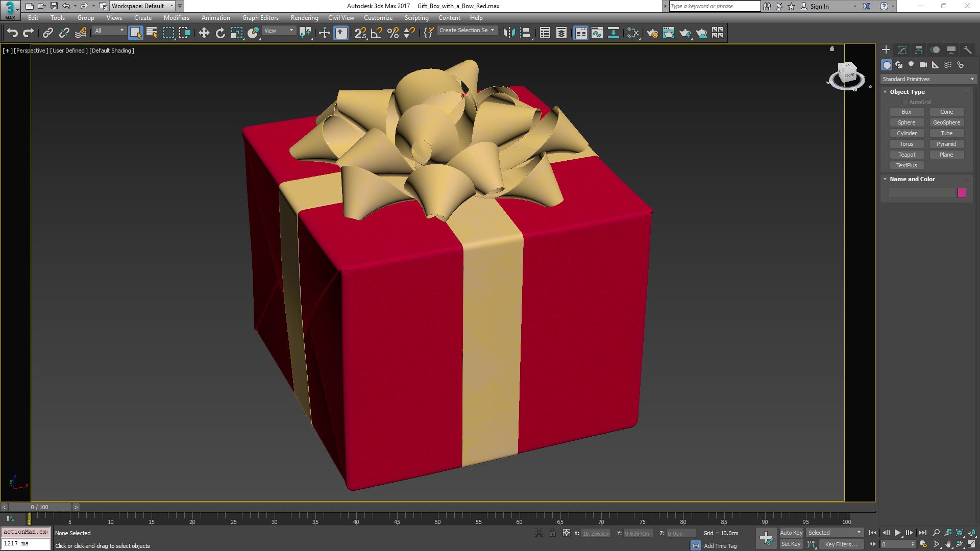
Task: Toggle Auto Key mode
Action: pyautogui.click(x=791, y=533)
